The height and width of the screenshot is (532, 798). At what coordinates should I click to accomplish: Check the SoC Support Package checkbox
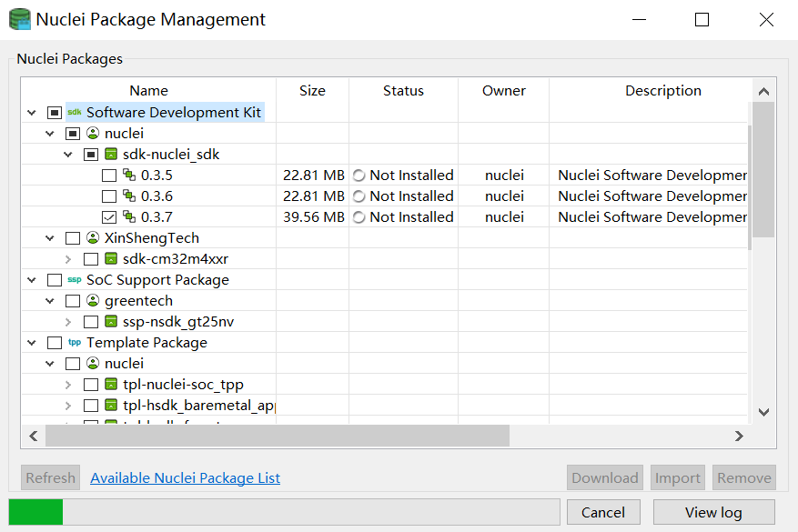55,280
